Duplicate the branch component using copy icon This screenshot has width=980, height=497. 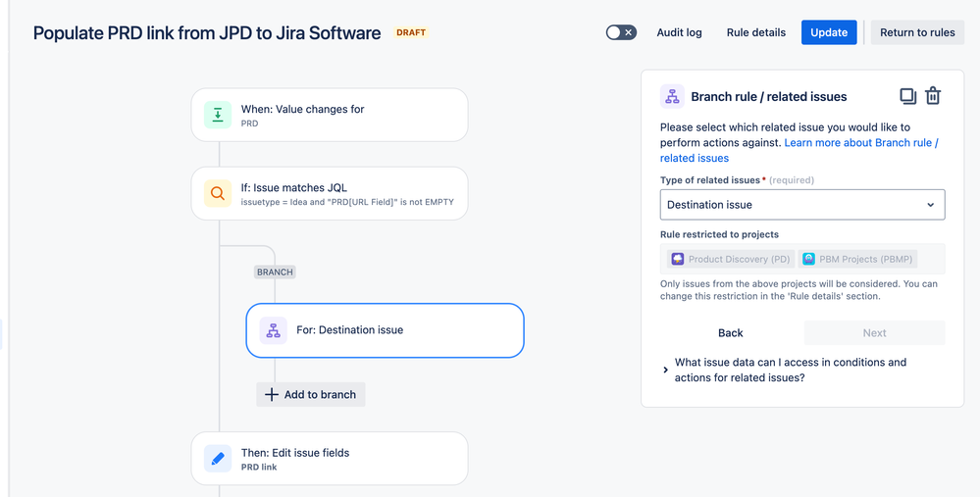907,96
